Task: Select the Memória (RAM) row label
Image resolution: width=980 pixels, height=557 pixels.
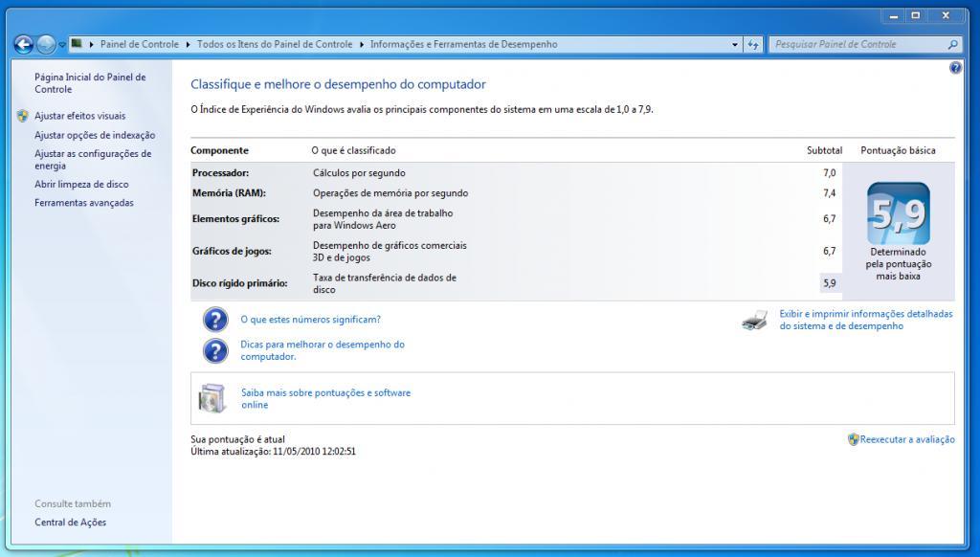Action: coord(229,193)
